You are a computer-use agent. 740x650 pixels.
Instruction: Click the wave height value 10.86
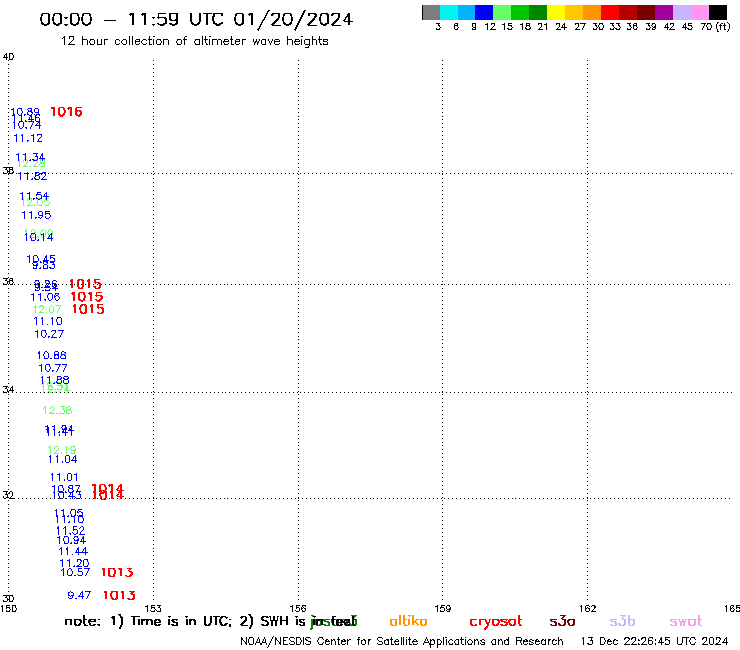point(52,355)
